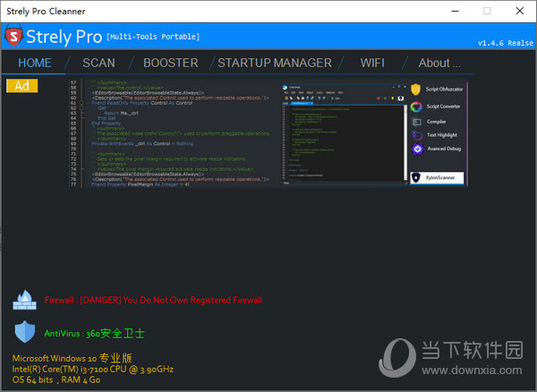Viewport: 537px width, 392px height.
Task: Click the v1.4.6 Realse version label
Action: tap(506, 43)
